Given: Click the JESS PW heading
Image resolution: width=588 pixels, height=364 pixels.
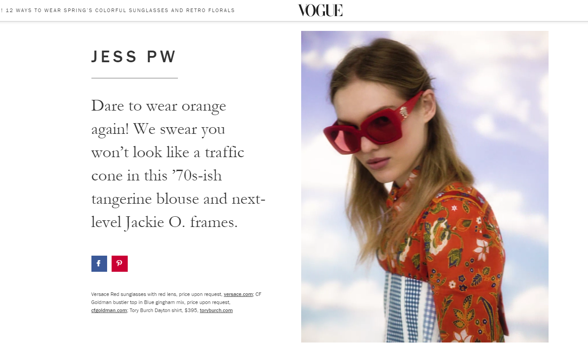Looking at the screenshot, I should [x=134, y=57].
